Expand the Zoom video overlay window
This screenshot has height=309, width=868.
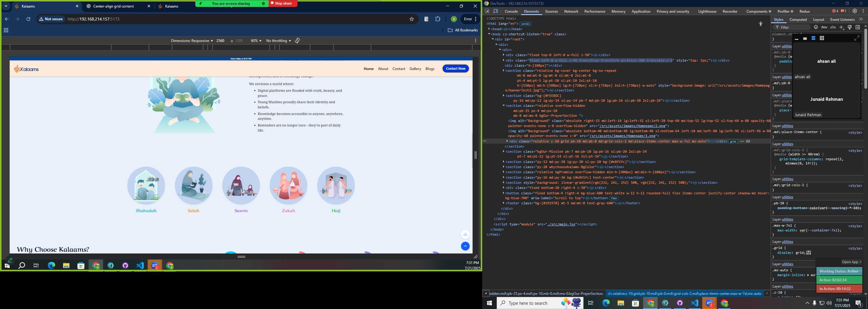(857, 38)
